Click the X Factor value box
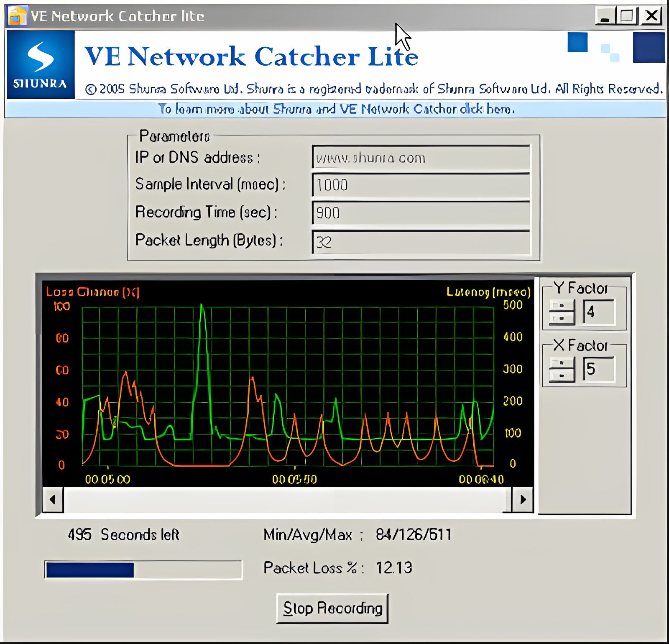This screenshot has width=669, height=644. click(599, 369)
